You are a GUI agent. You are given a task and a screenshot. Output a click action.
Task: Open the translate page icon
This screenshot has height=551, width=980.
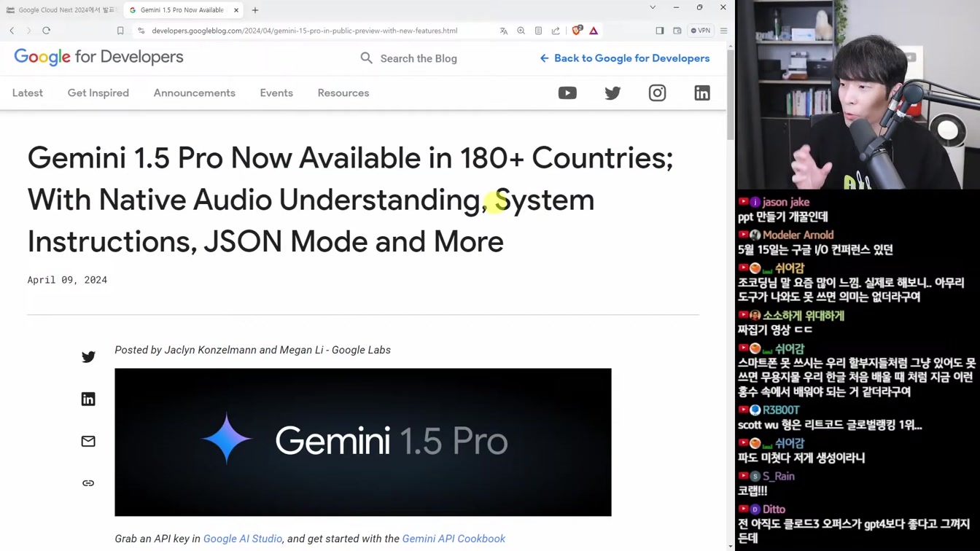[x=503, y=31]
